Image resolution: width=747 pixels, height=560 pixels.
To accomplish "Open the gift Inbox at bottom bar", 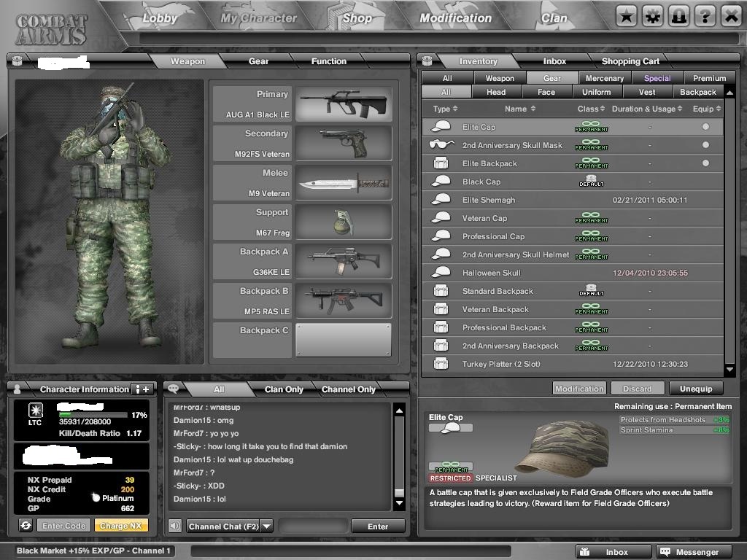I will 614,552.
